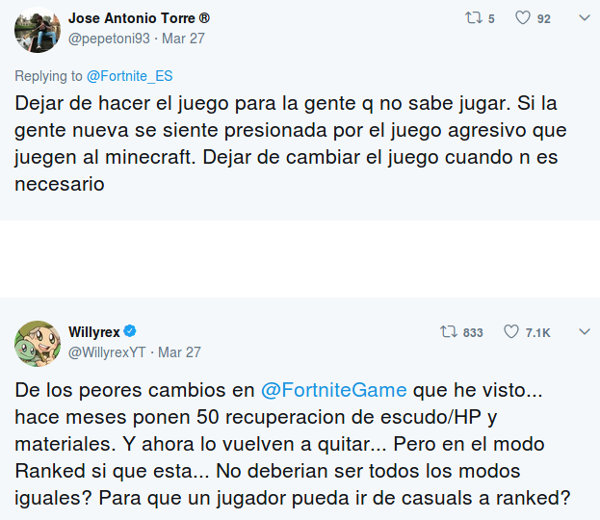Open the Jose Antonio Torre display name
Image resolution: width=600 pixels, height=520 pixels.
tap(139, 19)
